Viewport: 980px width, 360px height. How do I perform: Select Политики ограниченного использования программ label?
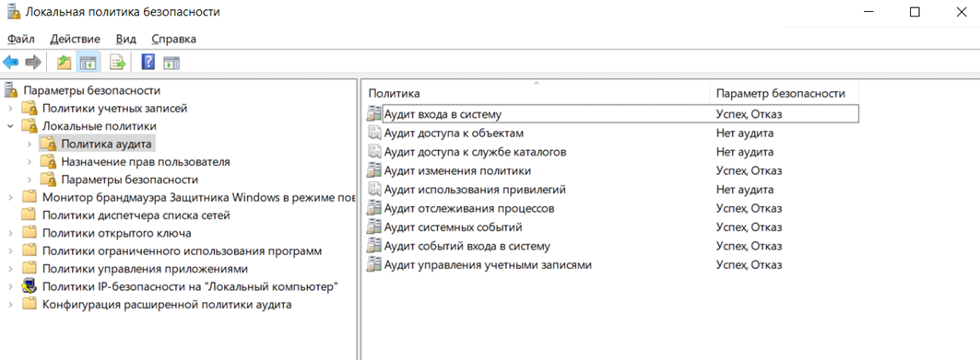pos(182,251)
